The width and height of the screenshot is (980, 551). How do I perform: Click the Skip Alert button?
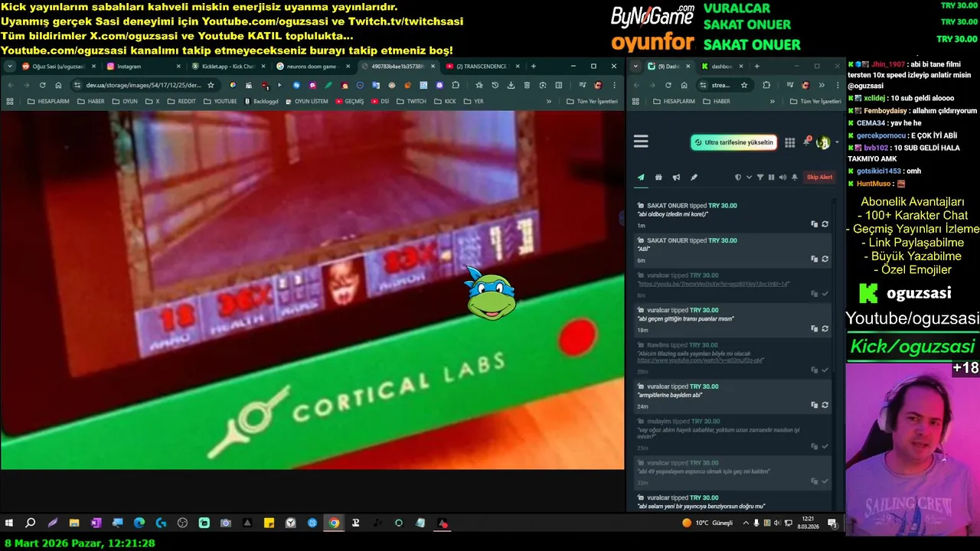(x=819, y=177)
